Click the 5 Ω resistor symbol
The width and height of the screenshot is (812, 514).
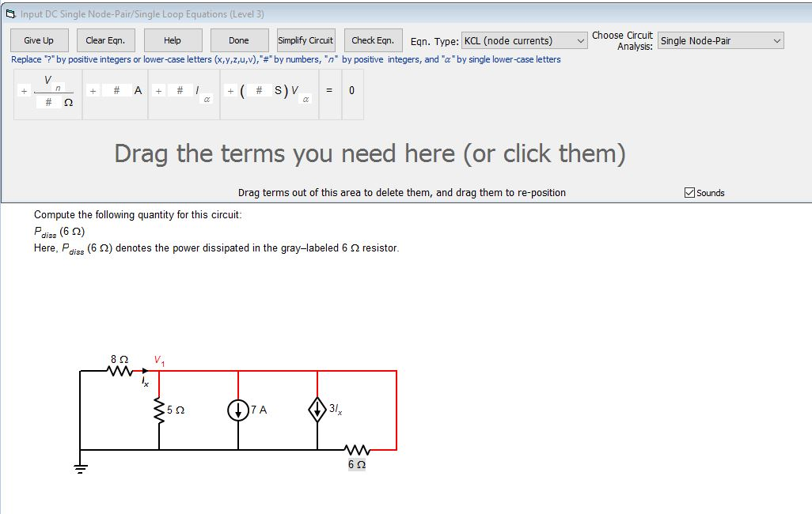(x=160, y=409)
